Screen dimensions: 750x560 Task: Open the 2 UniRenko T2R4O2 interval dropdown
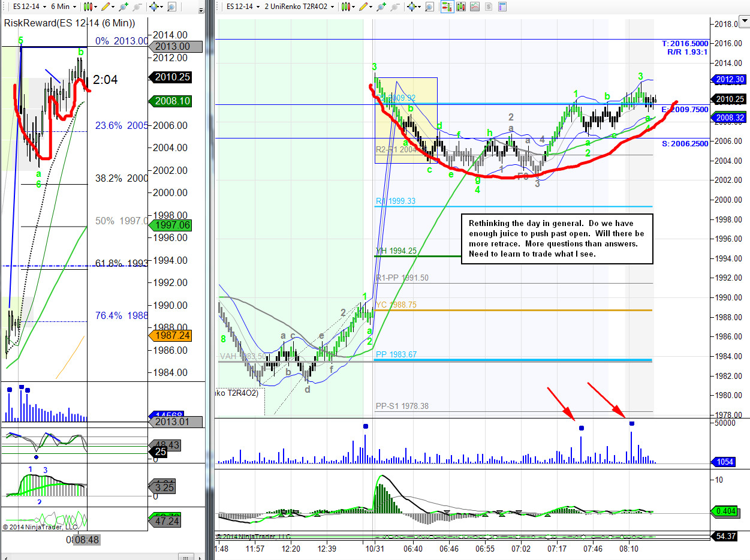[x=300, y=7]
